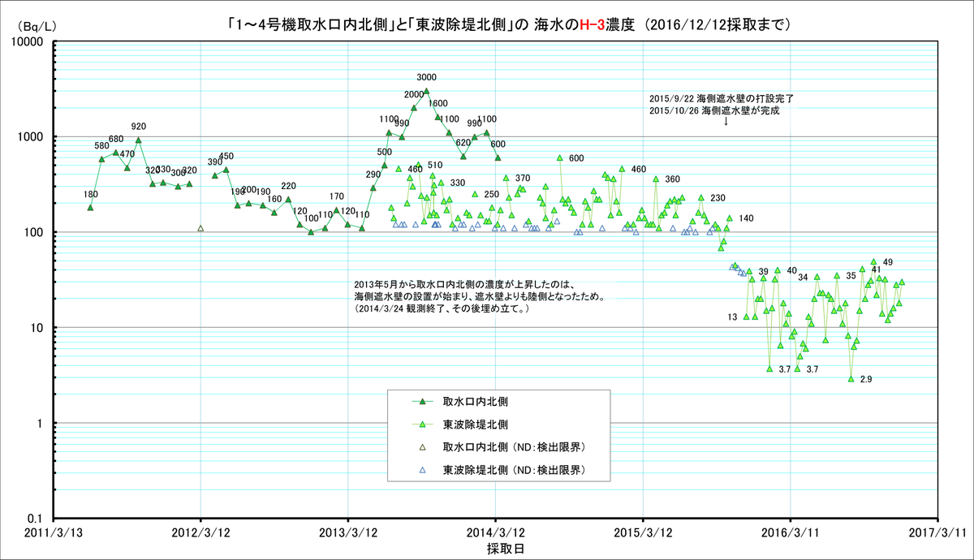Click the 470 data label
974x560 pixels.
(x=127, y=154)
